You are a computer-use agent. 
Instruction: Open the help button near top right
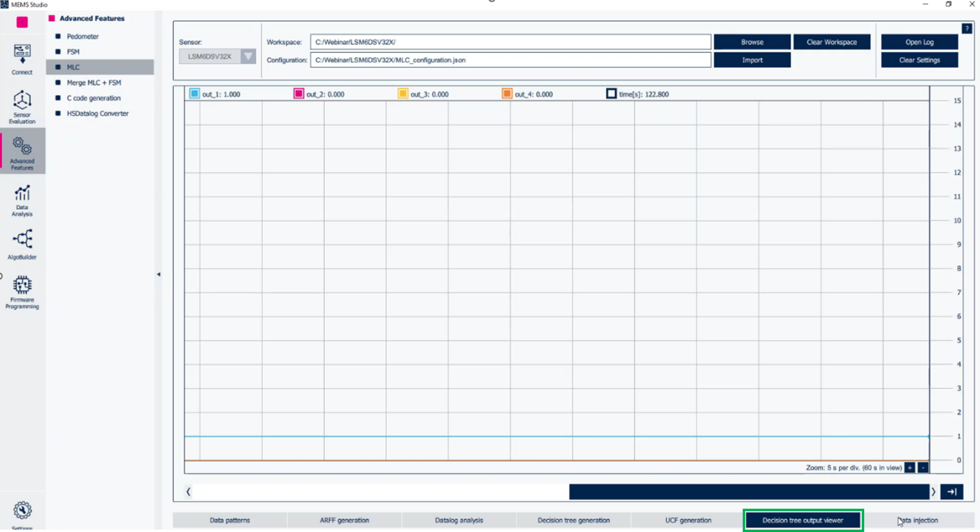967,28
